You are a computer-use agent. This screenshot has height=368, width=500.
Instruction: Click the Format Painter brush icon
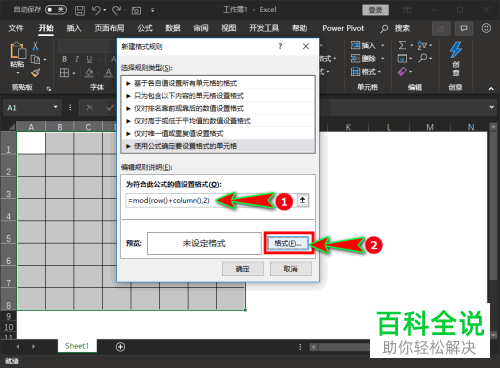pyautogui.click(x=35, y=73)
